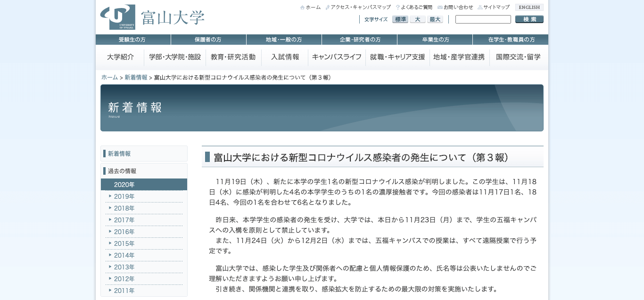Select 新着情報 in the sidebar
The image size is (644, 300).
pyautogui.click(x=119, y=154)
